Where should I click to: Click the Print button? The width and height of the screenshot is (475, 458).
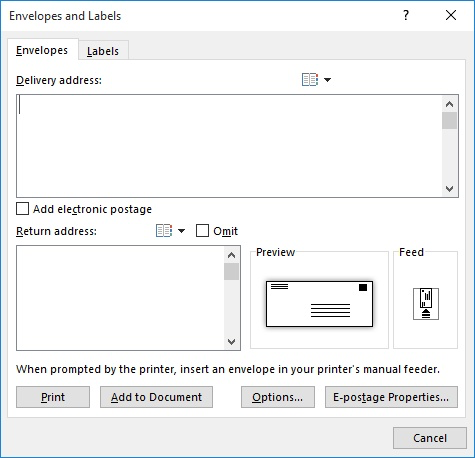click(53, 397)
